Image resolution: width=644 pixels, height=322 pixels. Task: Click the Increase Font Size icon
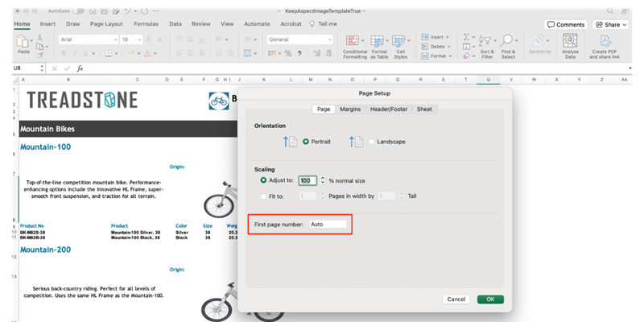[149, 39]
